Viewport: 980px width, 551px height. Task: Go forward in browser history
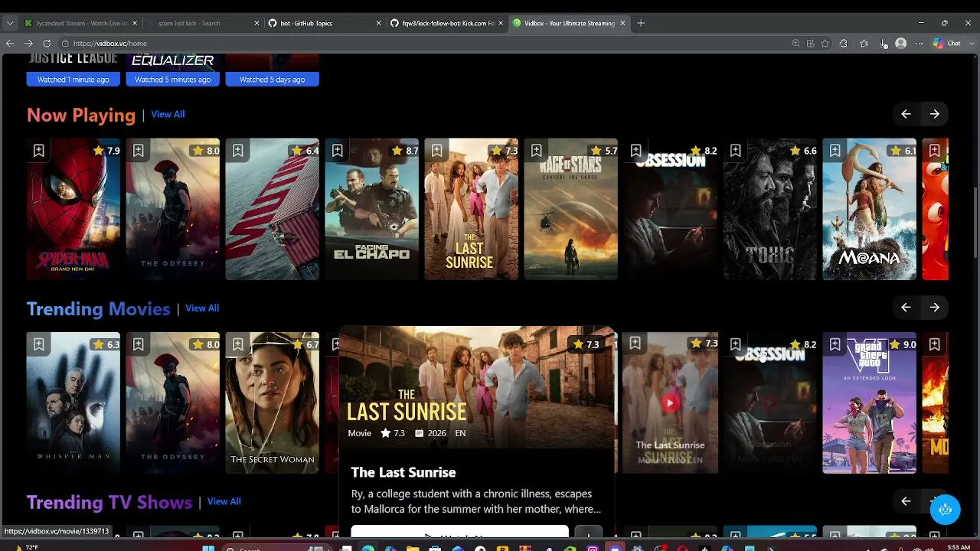tap(28, 44)
